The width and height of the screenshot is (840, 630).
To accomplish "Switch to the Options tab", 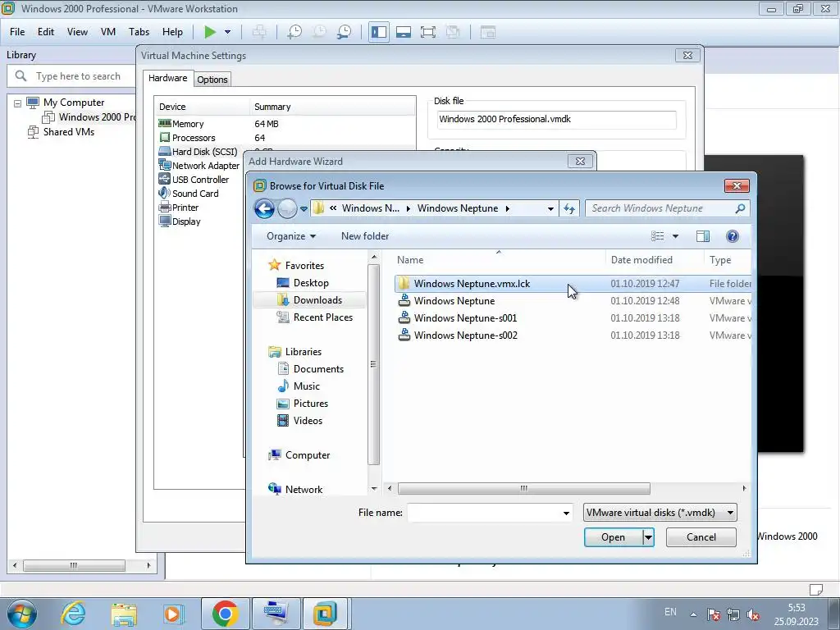I will pos(212,80).
